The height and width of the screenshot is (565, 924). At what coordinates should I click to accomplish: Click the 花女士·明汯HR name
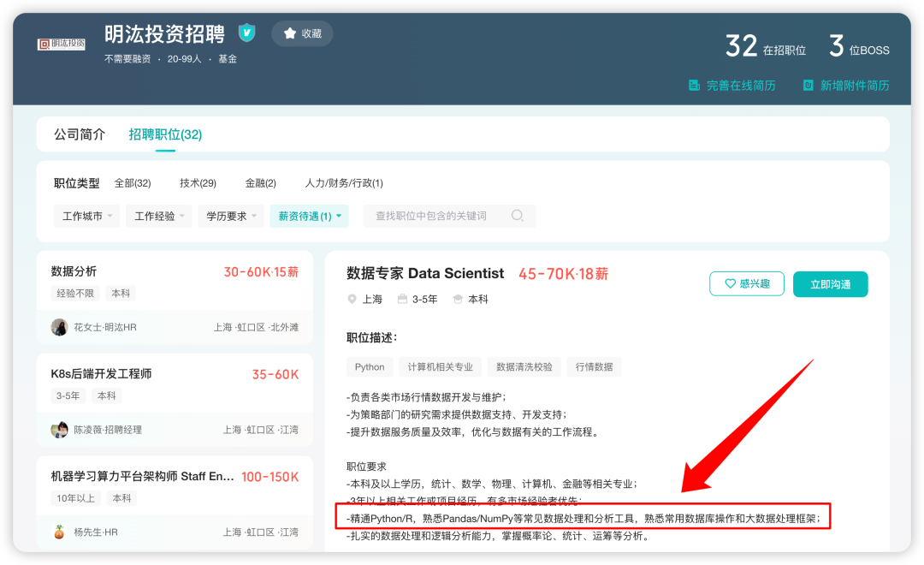click(105, 327)
